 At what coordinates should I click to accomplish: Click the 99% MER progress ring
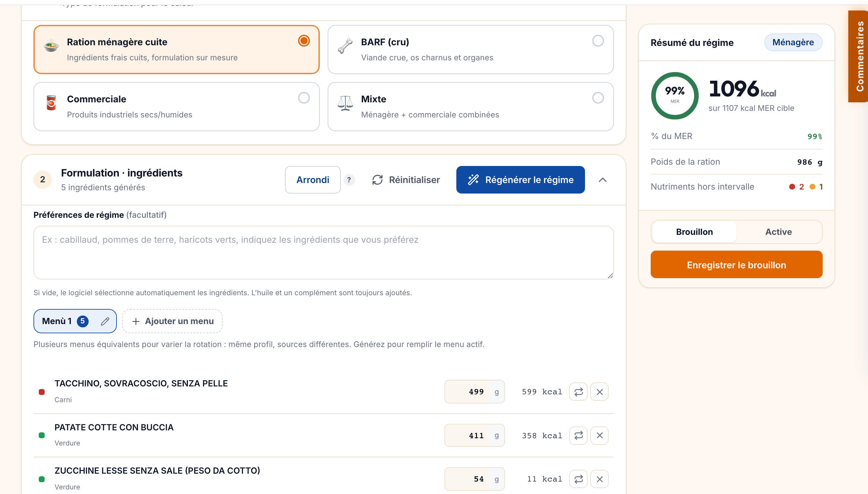pyautogui.click(x=675, y=96)
